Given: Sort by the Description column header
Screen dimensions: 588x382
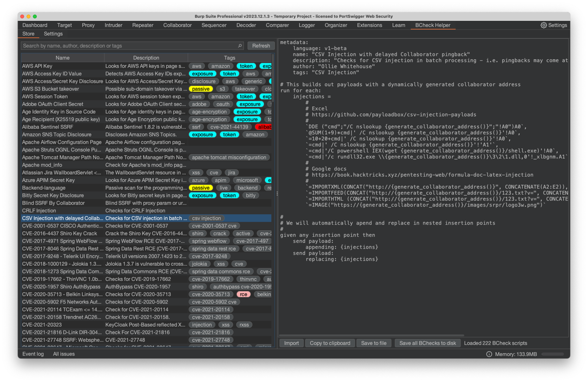Looking at the screenshot, I should [146, 58].
